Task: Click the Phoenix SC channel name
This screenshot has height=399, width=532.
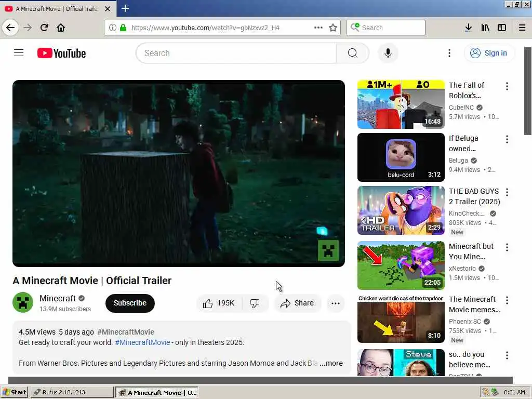Action: 465,321
